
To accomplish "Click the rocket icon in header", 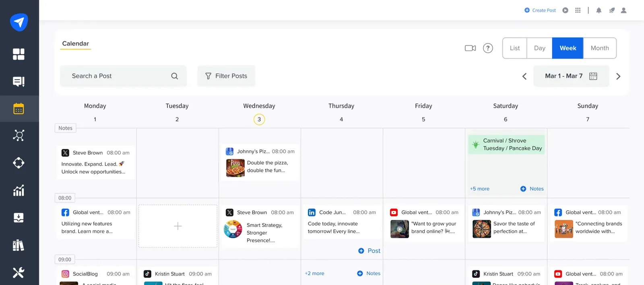I will coord(612,10).
